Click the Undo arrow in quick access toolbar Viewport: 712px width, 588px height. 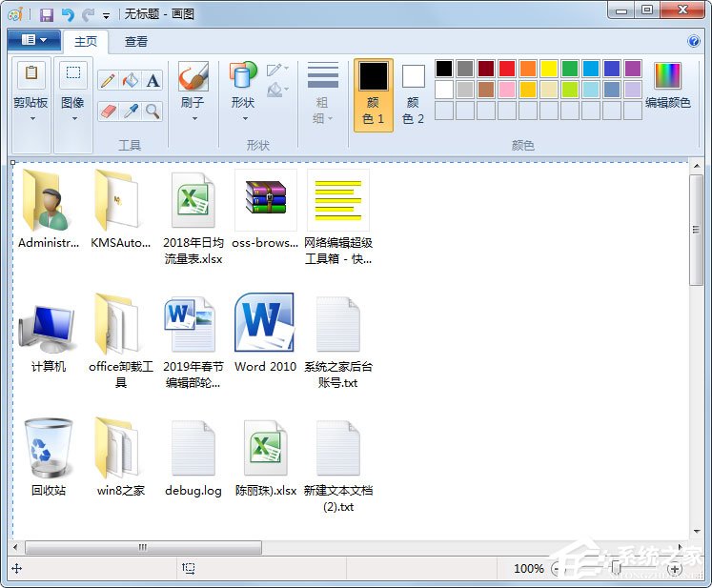pyautogui.click(x=67, y=14)
